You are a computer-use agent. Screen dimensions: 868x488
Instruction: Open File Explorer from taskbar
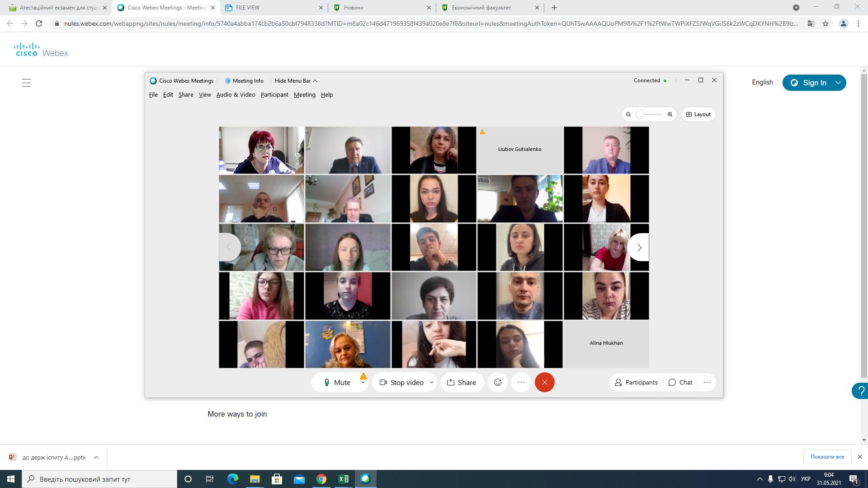click(255, 479)
